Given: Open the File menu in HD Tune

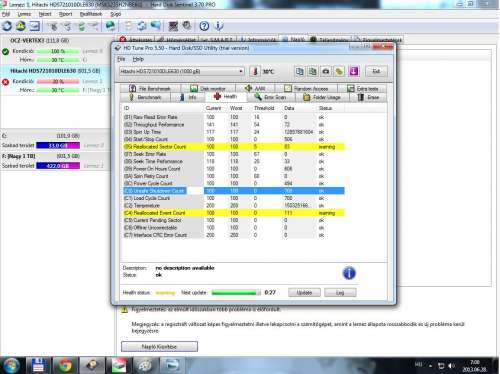Looking at the screenshot, I should (x=121, y=59).
